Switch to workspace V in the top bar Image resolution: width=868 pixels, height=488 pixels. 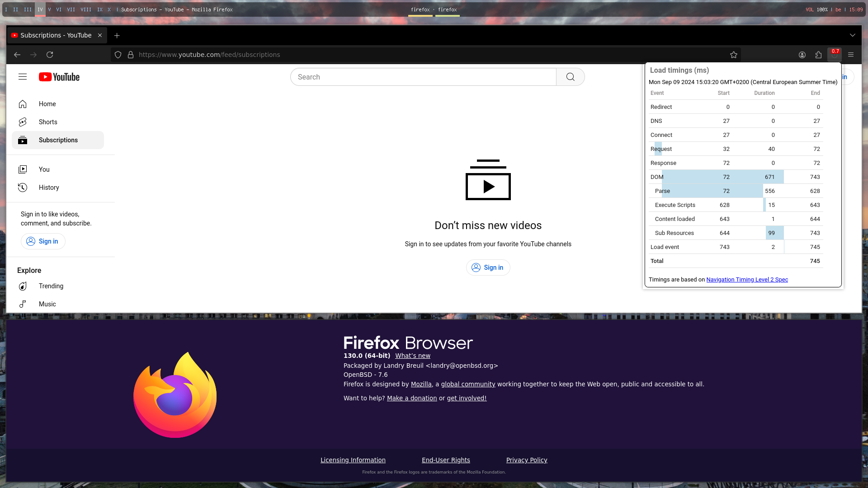(x=49, y=9)
